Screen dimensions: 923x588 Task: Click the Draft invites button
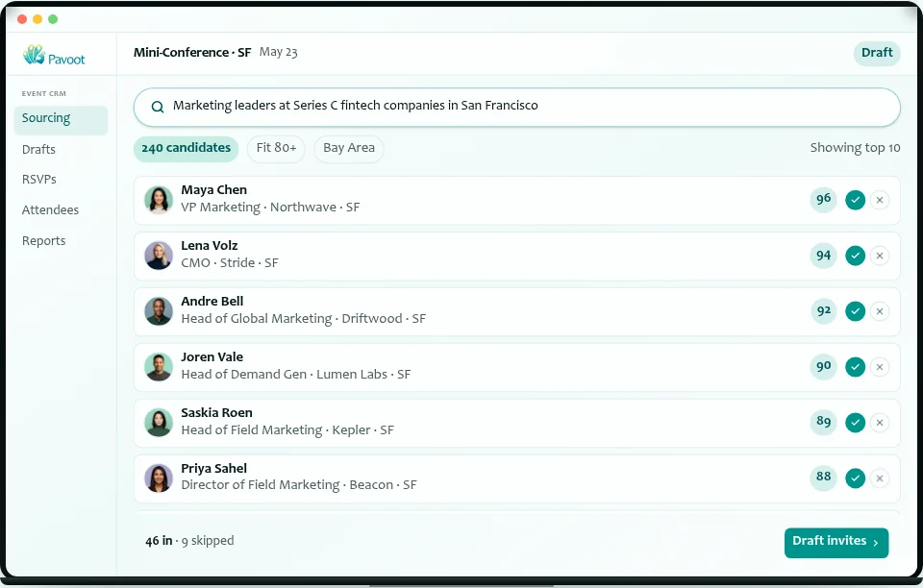tap(836, 542)
